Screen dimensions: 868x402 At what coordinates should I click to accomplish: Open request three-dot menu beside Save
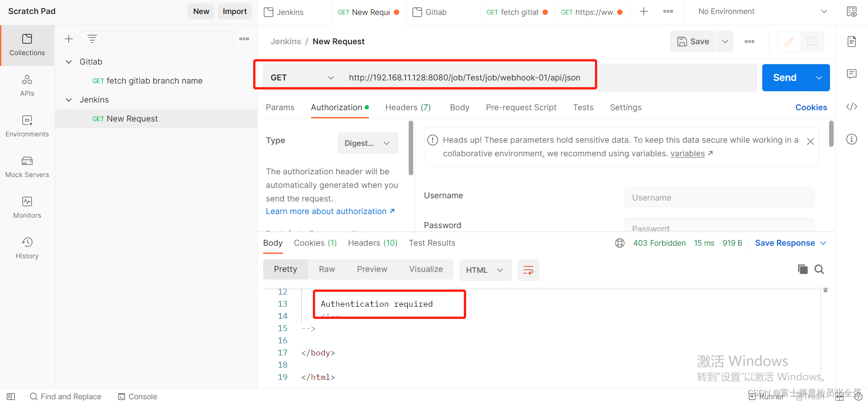[750, 42]
